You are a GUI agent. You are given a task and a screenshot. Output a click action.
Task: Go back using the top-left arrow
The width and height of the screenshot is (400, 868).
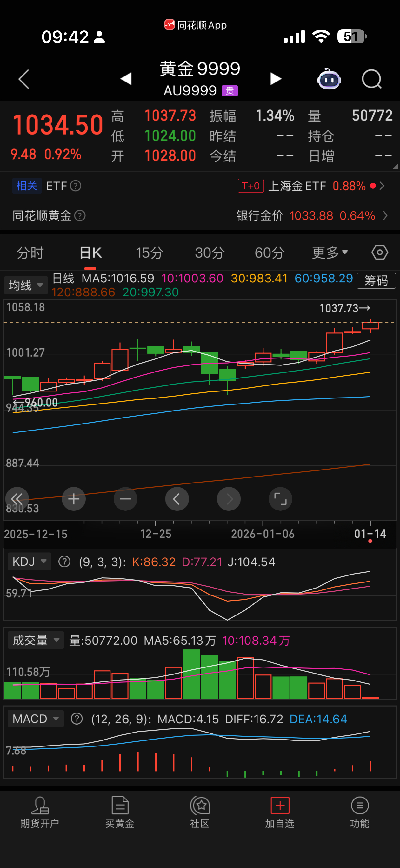23,79
